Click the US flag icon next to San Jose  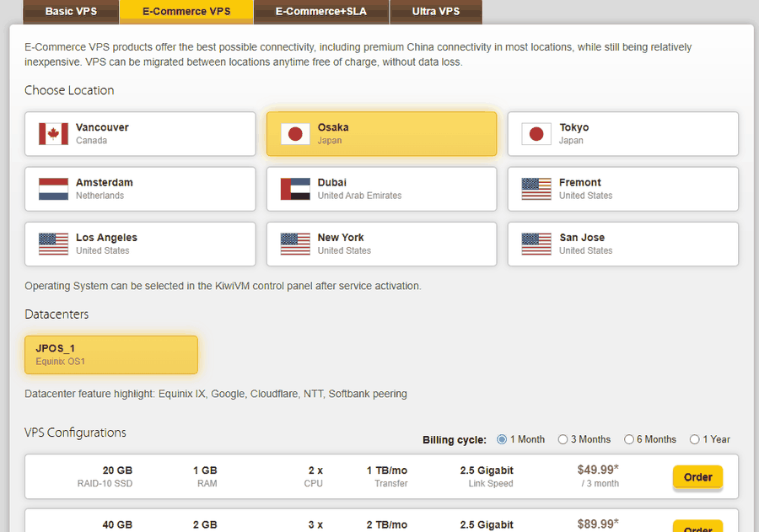tap(536, 244)
